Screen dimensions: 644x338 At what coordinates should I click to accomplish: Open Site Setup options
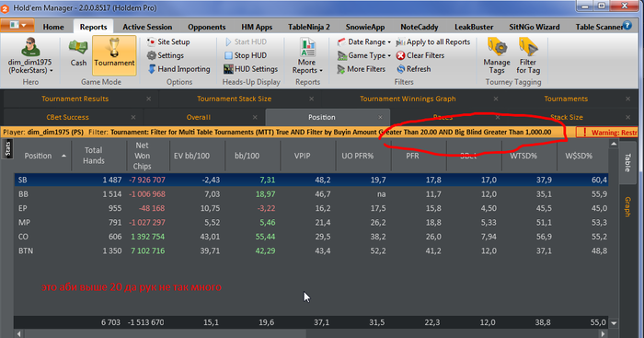pos(168,41)
